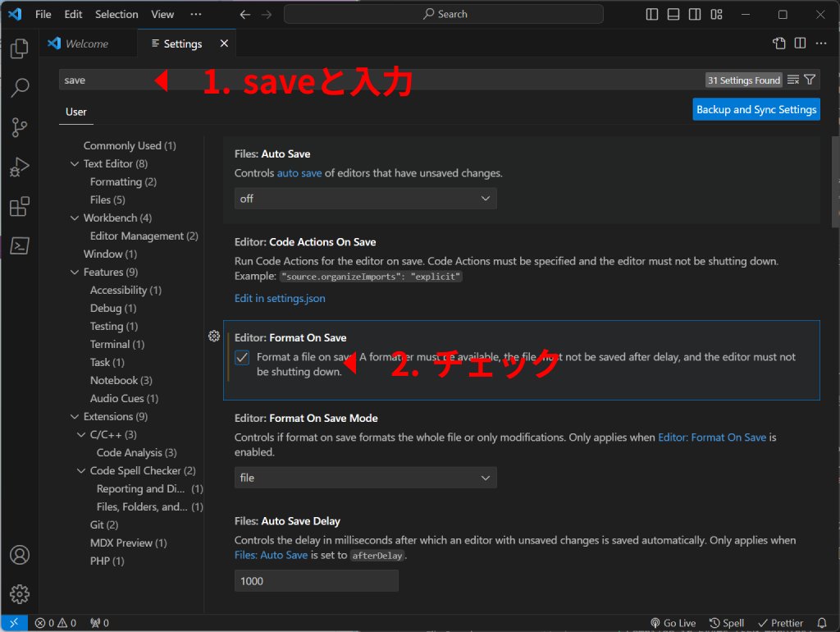Screen dimensions: 840x632
Task: Open the Explorer view in activity bar
Action: 20,48
